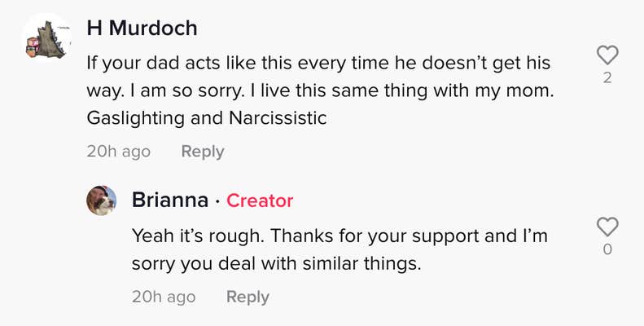Reply to Brianna's creator response
Image resolution: width=644 pixels, height=326 pixels.
248,297
